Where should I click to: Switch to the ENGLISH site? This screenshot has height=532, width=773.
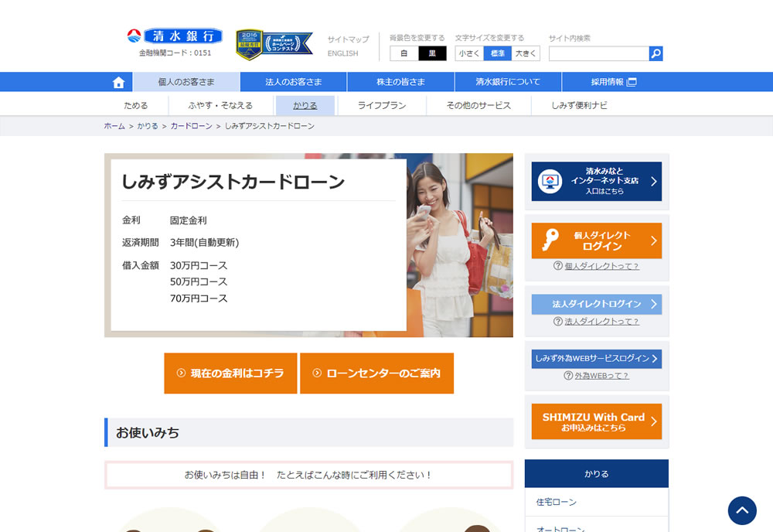click(342, 53)
